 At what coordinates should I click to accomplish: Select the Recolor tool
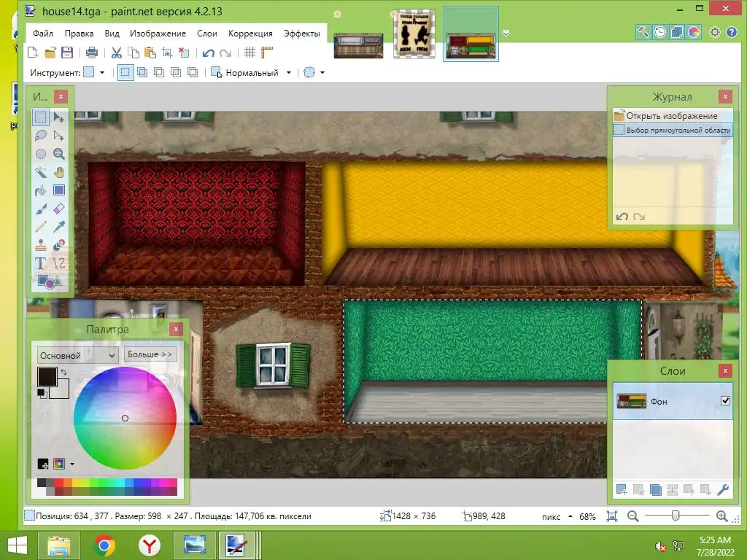point(59,245)
